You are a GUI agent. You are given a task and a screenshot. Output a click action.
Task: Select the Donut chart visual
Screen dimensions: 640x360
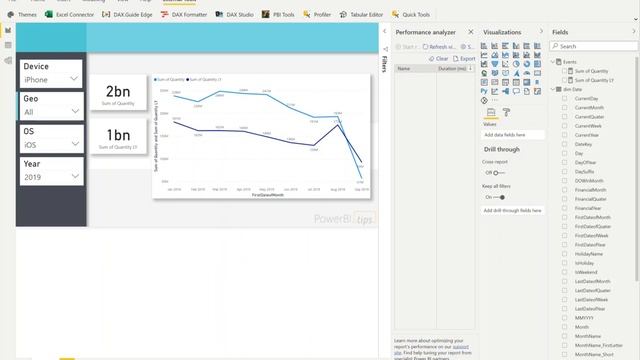(527, 64)
